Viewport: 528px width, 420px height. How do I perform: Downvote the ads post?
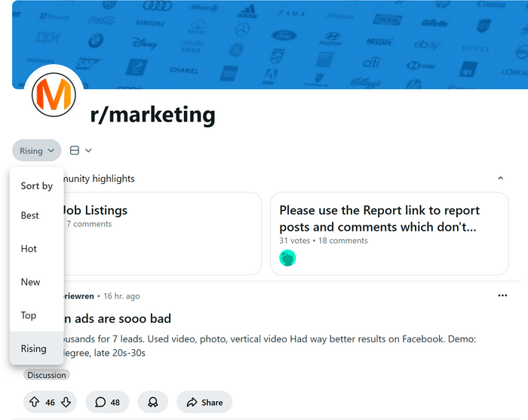pyautogui.click(x=66, y=403)
